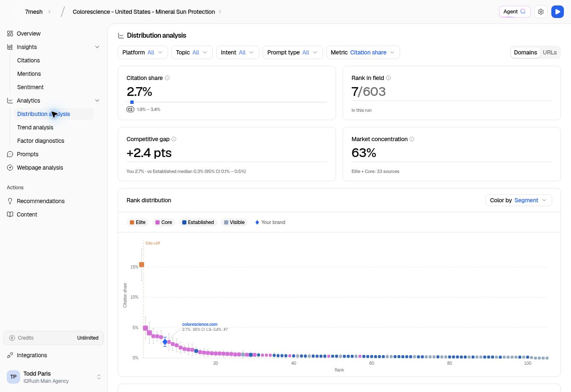Expand the Todd Paris account menu
The height and width of the screenshot is (392, 571).
[x=99, y=377]
